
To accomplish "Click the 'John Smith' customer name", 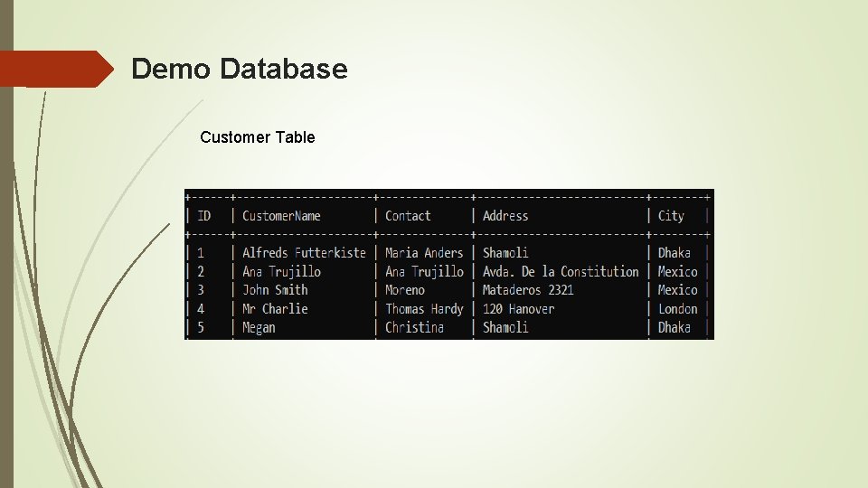I will click(x=275, y=290).
